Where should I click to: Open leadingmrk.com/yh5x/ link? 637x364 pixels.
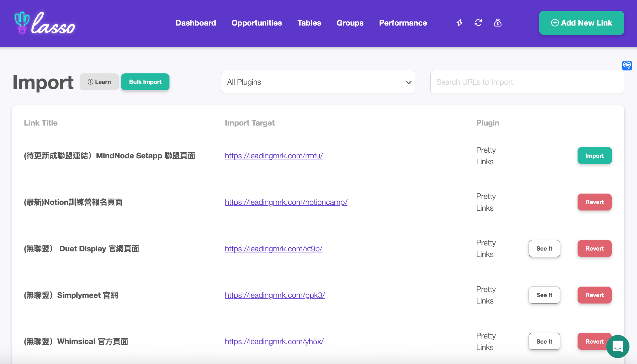pos(274,341)
